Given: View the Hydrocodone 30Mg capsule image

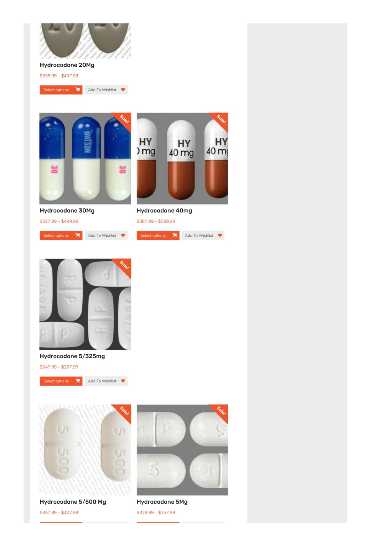Looking at the screenshot, I should pos(85,158).
